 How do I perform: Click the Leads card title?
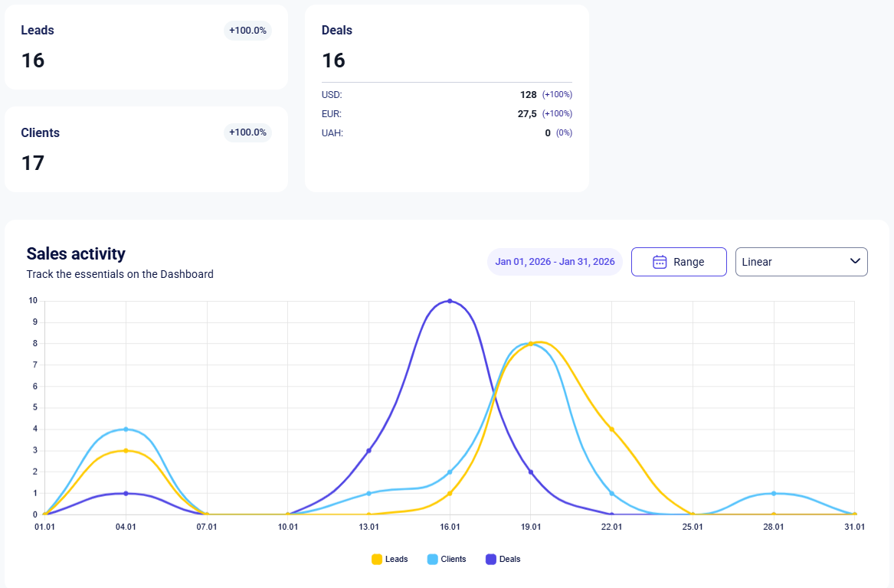[x=38, y=30]
